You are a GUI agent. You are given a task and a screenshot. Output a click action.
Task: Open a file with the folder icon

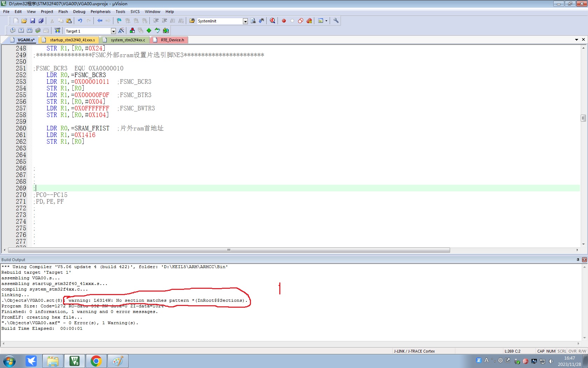pos(24,21)
